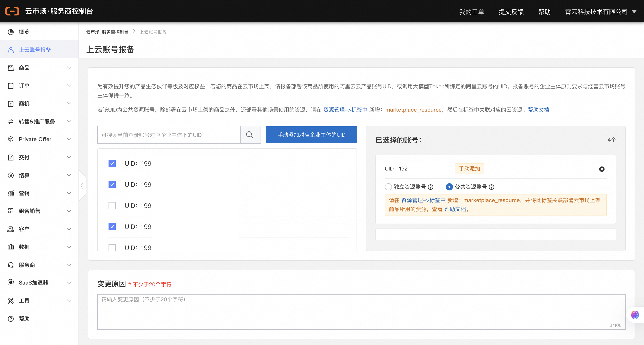
Task: Expand the 商品 menu chevron
Action: tap(69, 68)
